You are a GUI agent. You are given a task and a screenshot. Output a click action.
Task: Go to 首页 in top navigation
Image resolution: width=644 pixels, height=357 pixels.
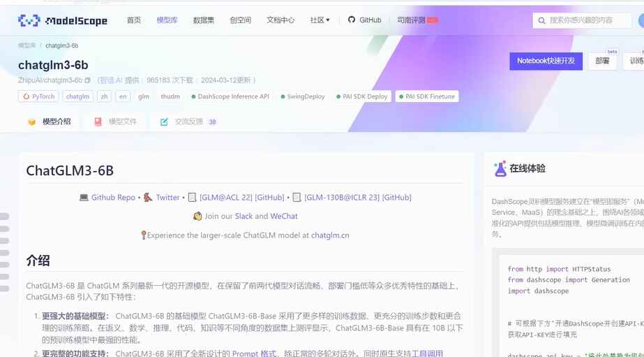click(x=133, y=20)
